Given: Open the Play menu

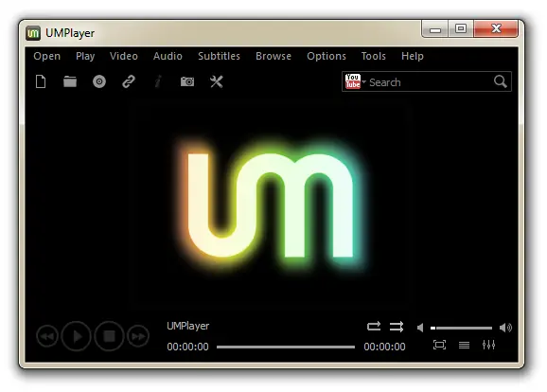Looking at the screenshot, I should tap(85, 56).
